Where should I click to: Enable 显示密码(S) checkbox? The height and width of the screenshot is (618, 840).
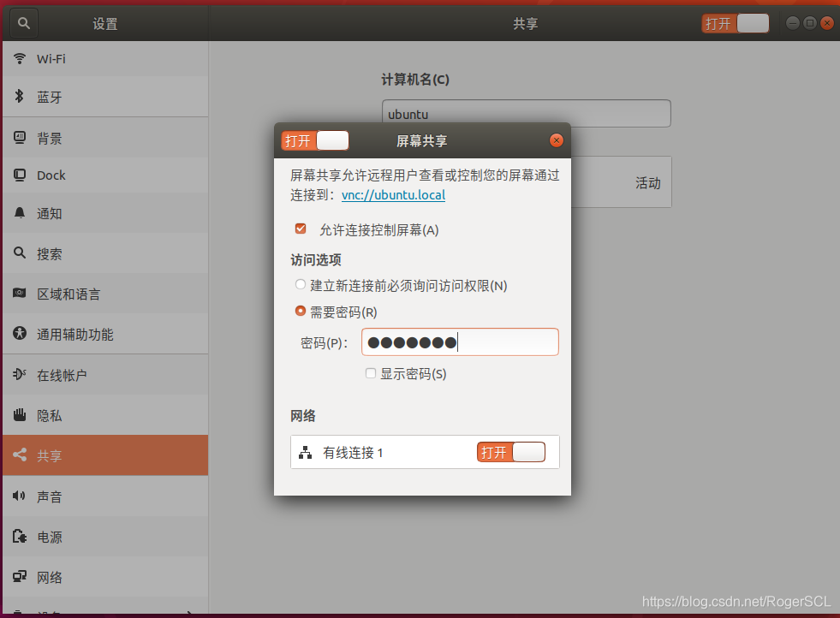(371, 373)
